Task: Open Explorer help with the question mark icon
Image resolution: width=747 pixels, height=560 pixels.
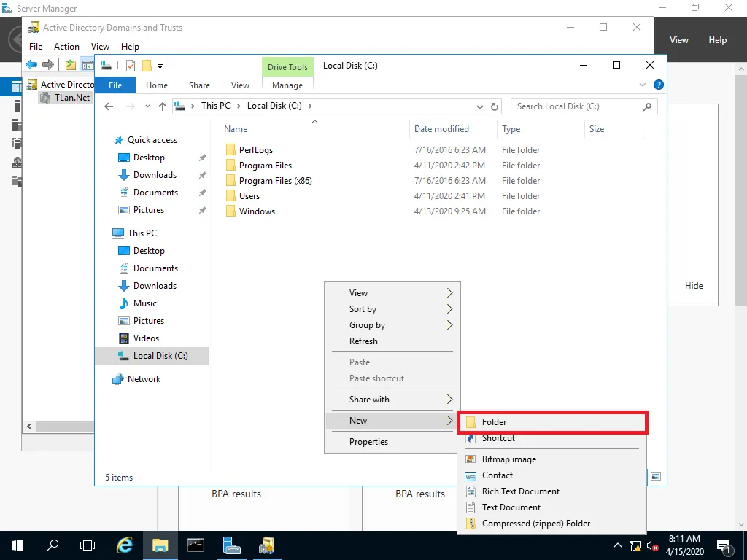Action: pyautogui.click(x=659, y=85)
